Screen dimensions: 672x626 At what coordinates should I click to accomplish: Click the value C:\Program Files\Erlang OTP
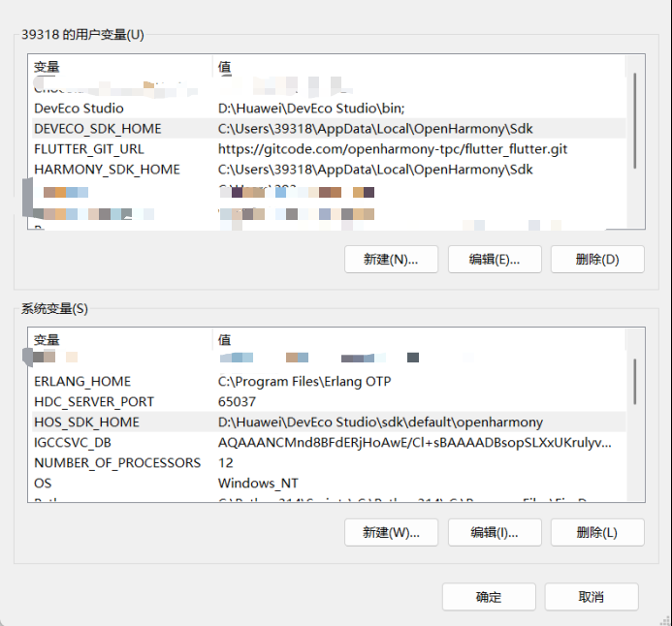(304, 381)
